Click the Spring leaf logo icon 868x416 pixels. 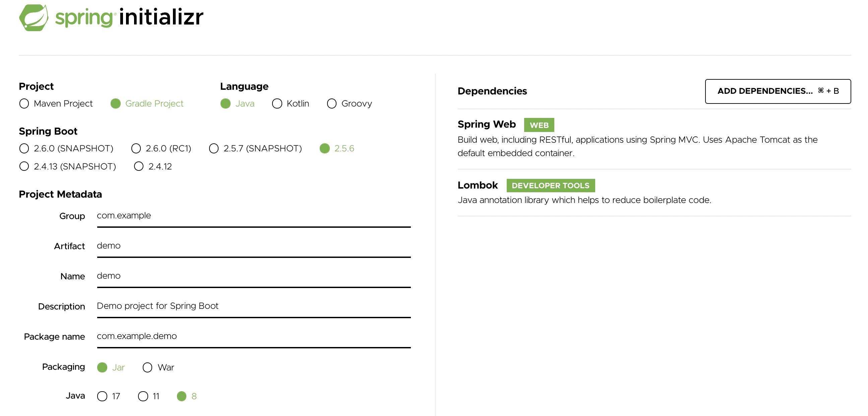[34, 17]
